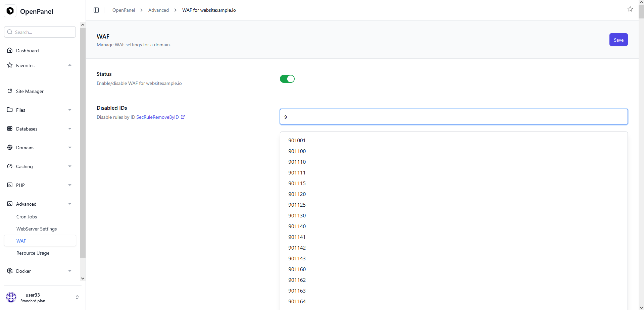Open SecRuleRemoveByID external link icon
Viewport: 644px width, 310px height.
click(x=183, y=117)
